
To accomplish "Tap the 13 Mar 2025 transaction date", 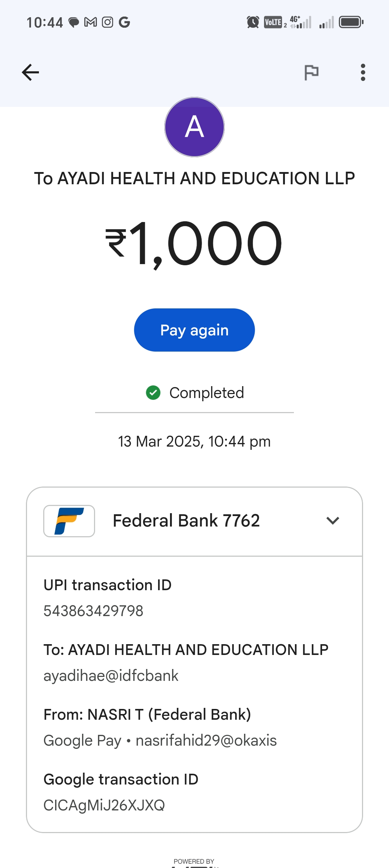I will pyautogui.click(x=194, y=442).
